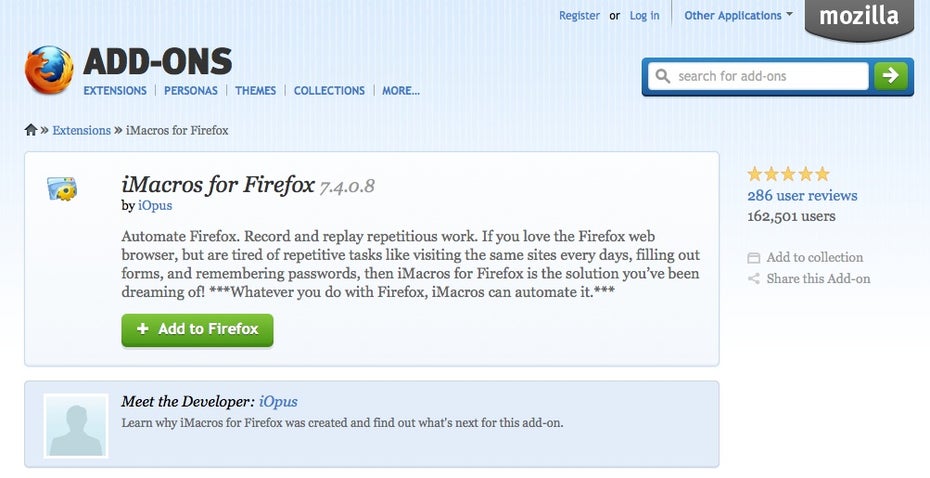Open the EXTENSIONS navigation tab

tap(115, 91)
